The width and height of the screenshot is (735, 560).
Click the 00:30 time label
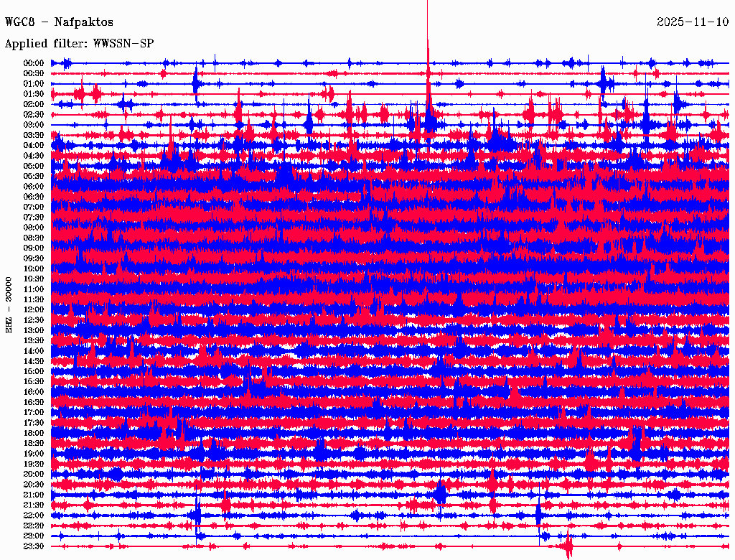click(x=34, y=73)
